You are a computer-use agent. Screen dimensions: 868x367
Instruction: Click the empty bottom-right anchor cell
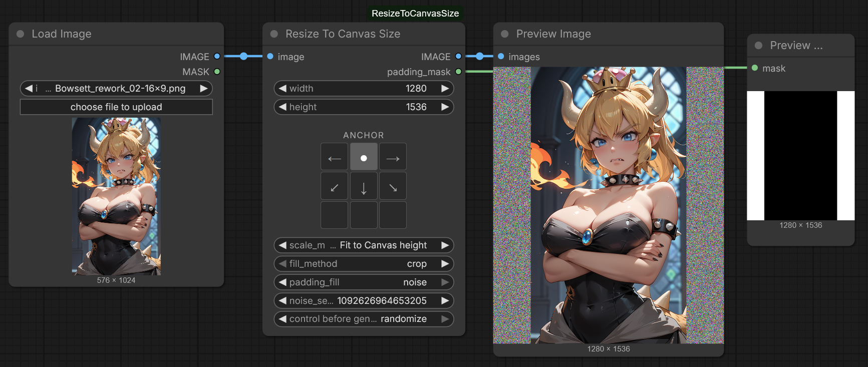393,215
